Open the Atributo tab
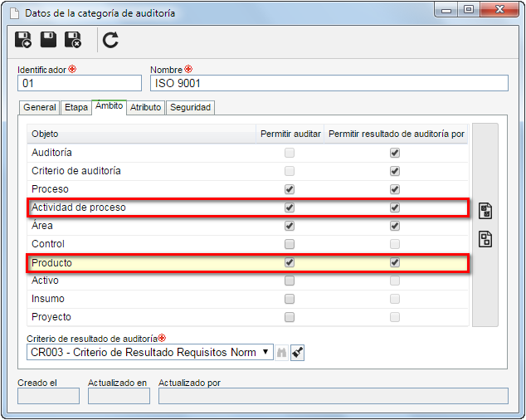The image size is (526, 420). click(145, 107)
